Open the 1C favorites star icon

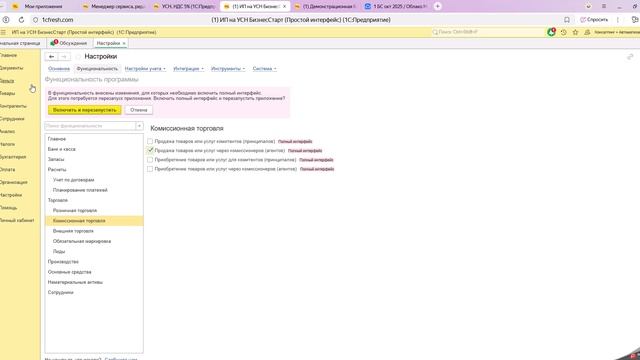tap(575, 32)
